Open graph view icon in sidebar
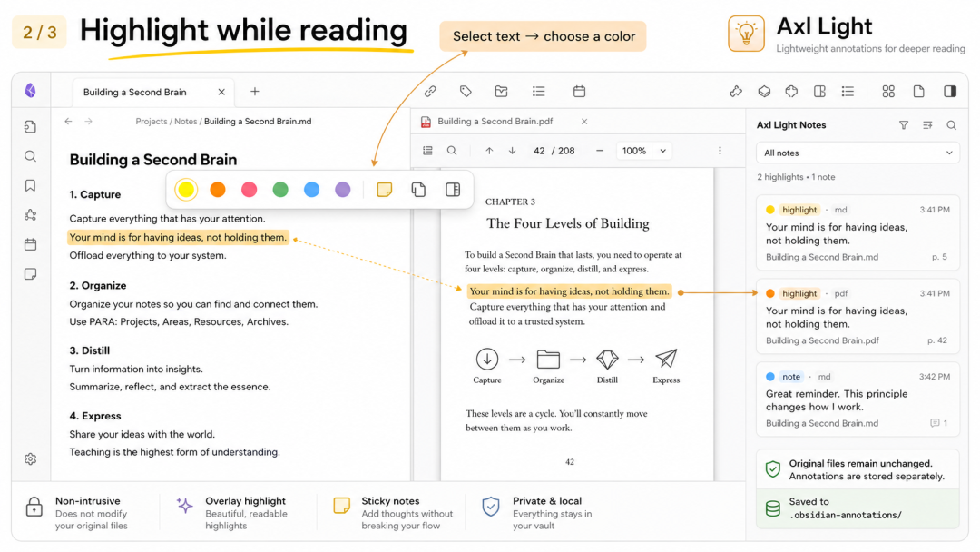The image size is (980, 552). click(30, 215)
